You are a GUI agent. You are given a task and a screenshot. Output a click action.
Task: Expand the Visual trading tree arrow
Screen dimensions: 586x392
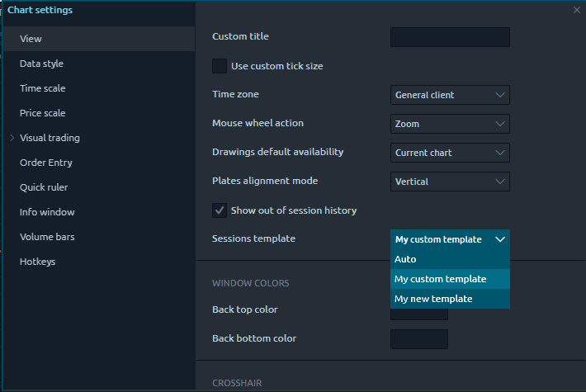click(x=12, y=138)
